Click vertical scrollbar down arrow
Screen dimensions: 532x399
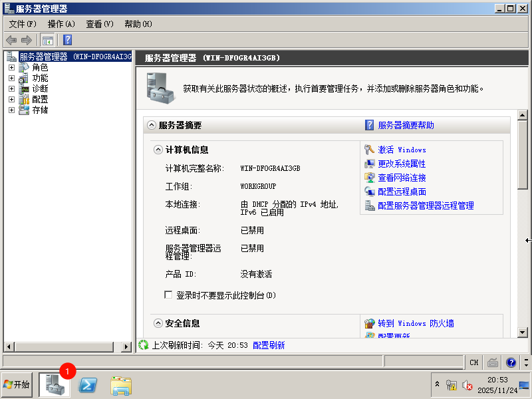tap(523, 332)
